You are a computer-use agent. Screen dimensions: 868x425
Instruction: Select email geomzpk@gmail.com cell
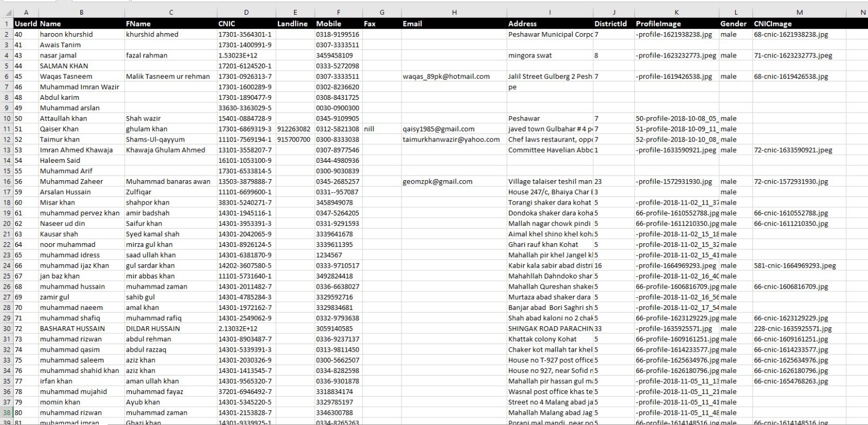click(454, 181)
